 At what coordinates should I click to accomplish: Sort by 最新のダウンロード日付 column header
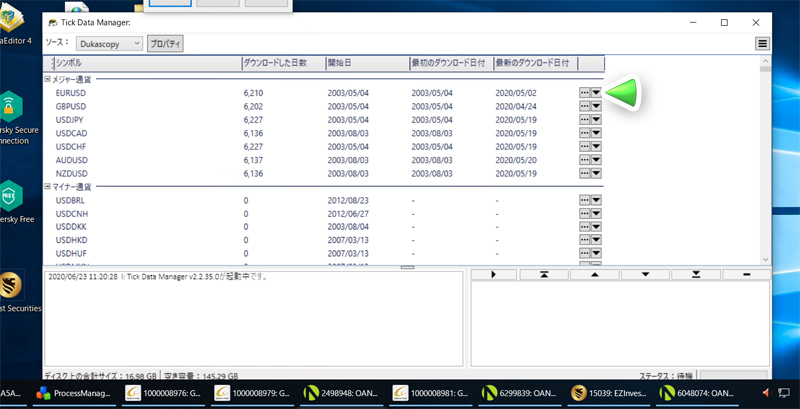click(536, 63)
